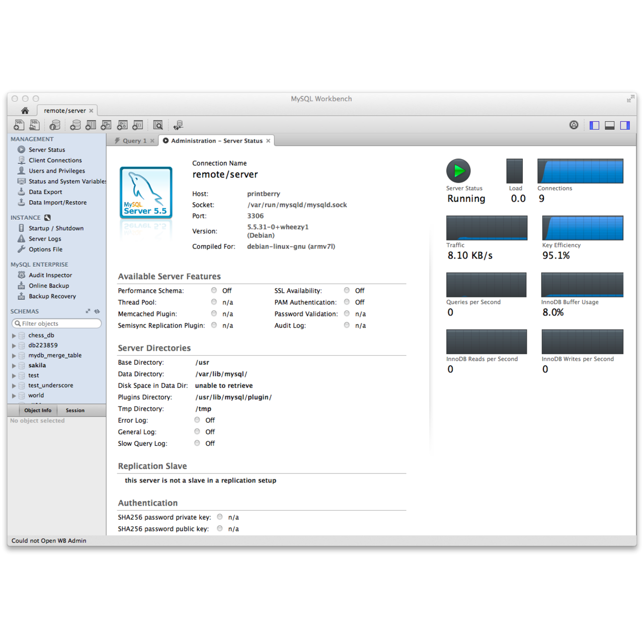The height and width of the screenshot is (644, 644).
Task: Toggle the Performance Schema status indicator
Action: [x=214, y=290]
